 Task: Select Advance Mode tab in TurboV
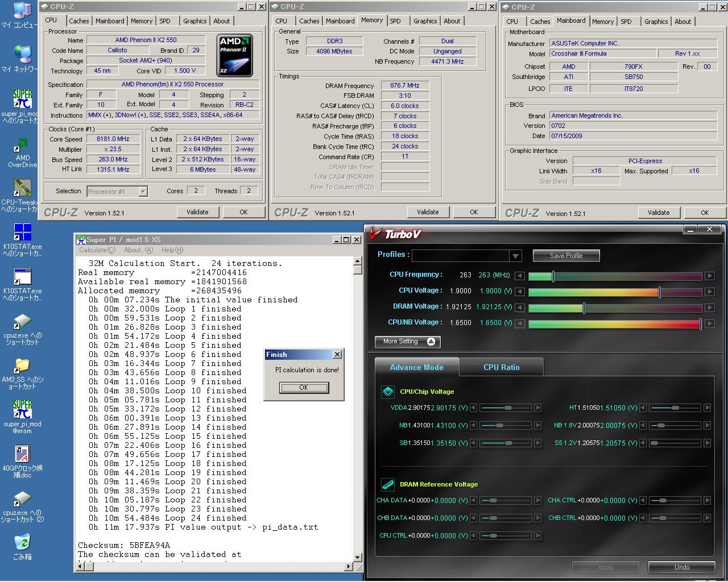pyautogui.click(x=416, y=367)
